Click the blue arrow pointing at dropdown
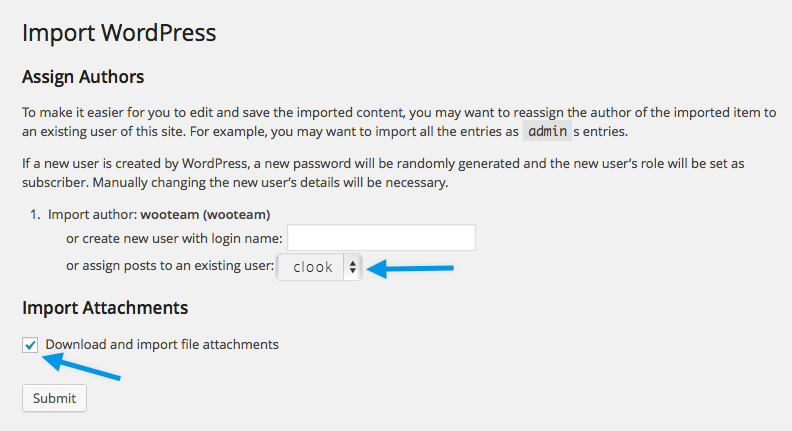Screen dimensions: 792x431 pyautogui.click(x=413, y=268)
